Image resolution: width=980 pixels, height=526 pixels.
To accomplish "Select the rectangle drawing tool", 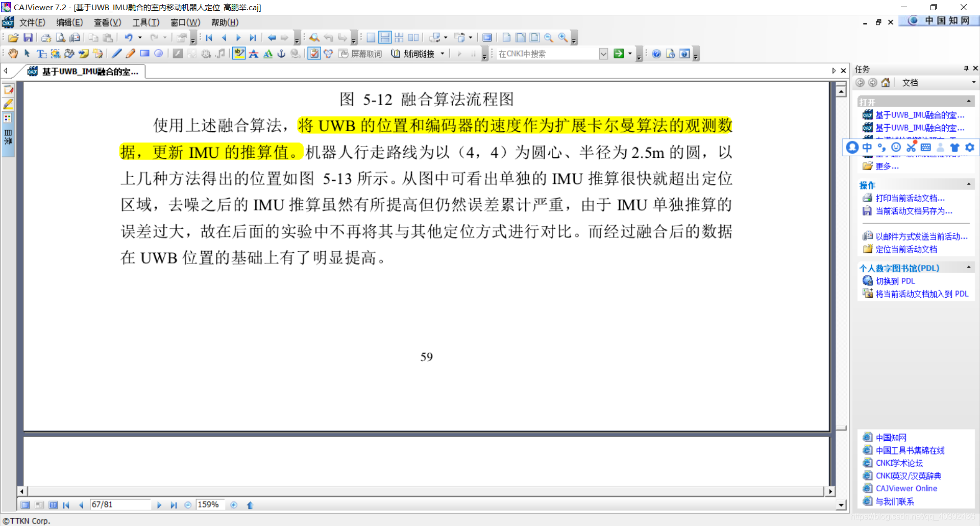I will [x=145, y=54].
